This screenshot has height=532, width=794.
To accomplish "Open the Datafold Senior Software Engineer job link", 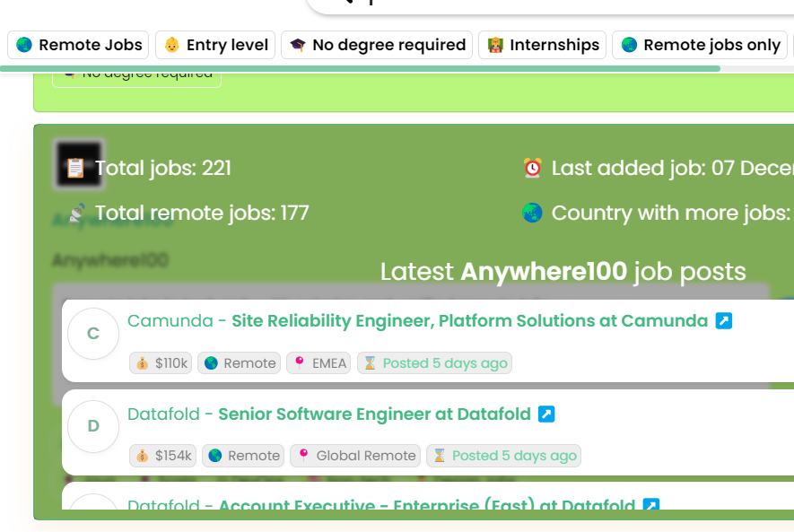I will point(374,414).
